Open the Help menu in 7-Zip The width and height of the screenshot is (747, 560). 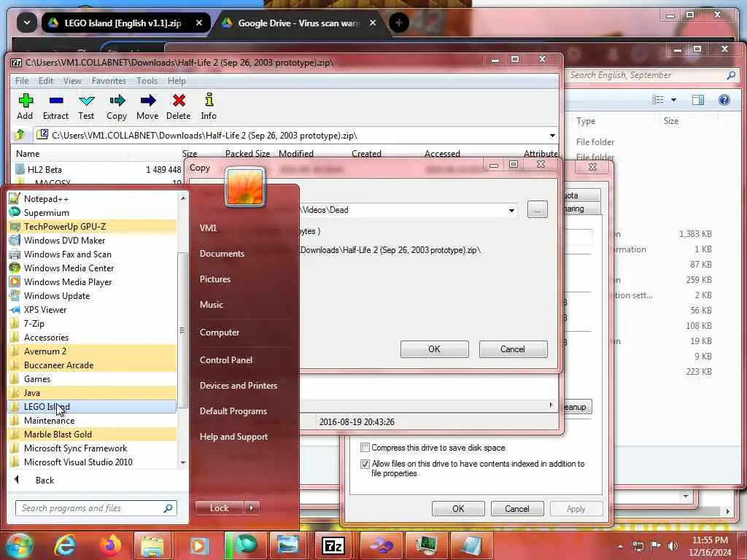coord(177,81)
